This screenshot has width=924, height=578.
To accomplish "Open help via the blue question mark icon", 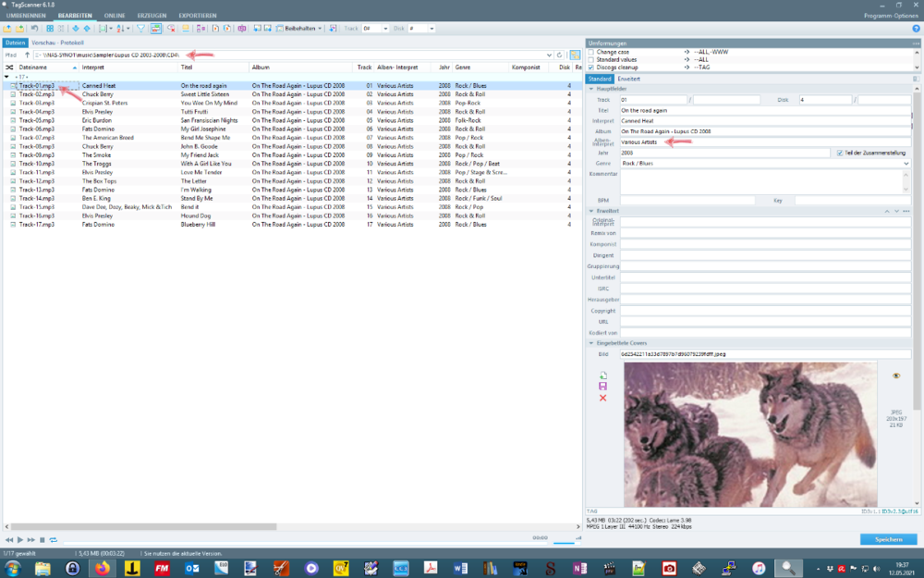I will tap(916, 28).
